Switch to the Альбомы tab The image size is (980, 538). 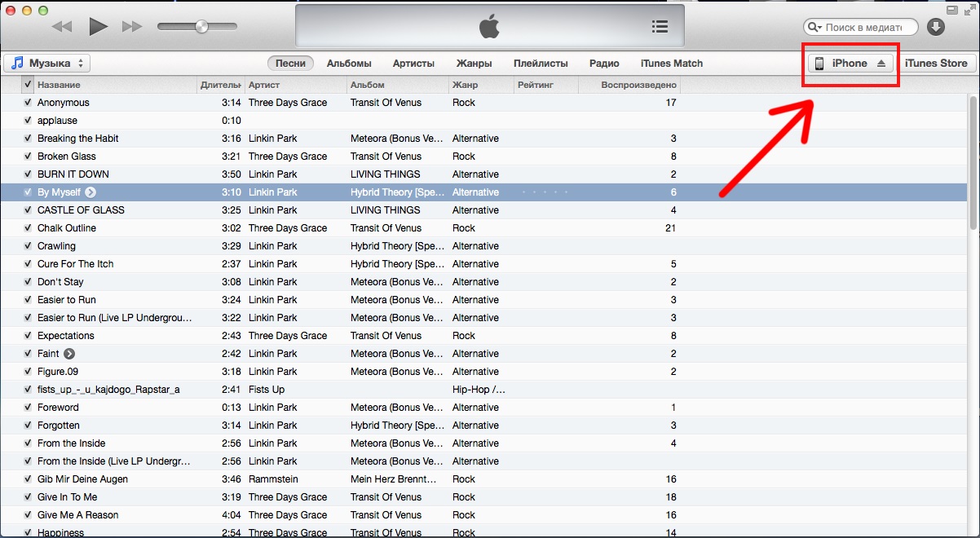pos(349,64)
